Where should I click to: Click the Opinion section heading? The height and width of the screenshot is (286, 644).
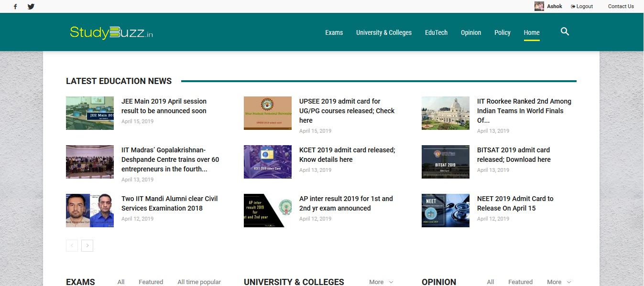pos(439,282)
